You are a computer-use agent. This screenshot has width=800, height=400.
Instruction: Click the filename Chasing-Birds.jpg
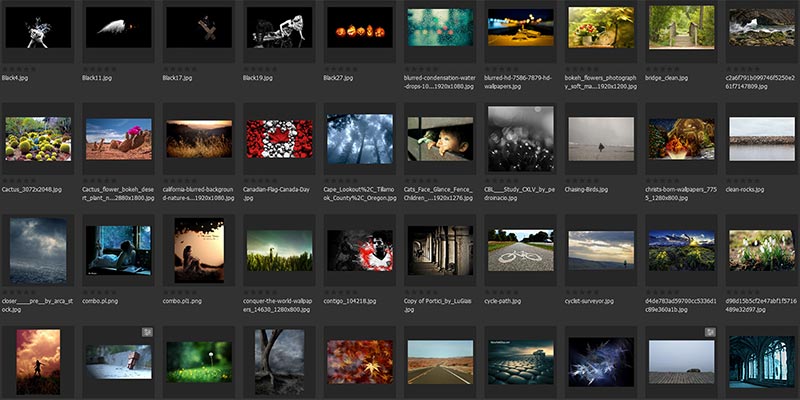pos(586,189)
